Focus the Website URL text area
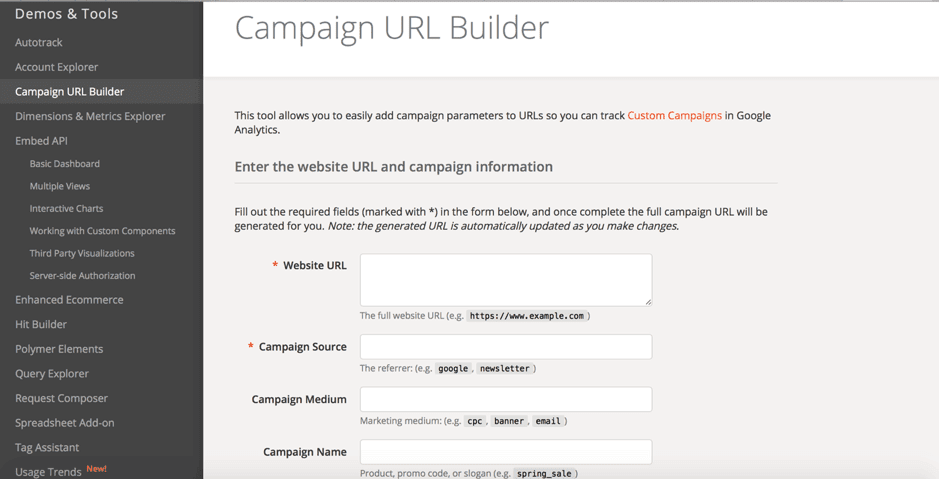939x479 pixels. [505, 279]
